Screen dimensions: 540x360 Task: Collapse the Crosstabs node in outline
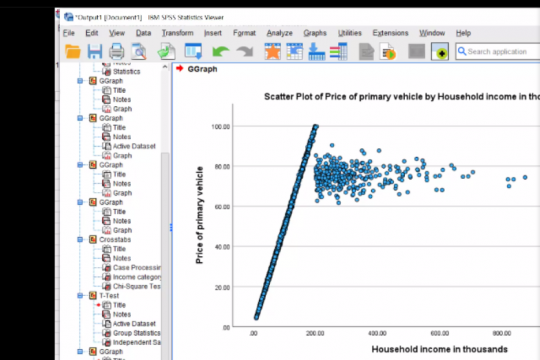pyautogui.click(x=80, y=239)
